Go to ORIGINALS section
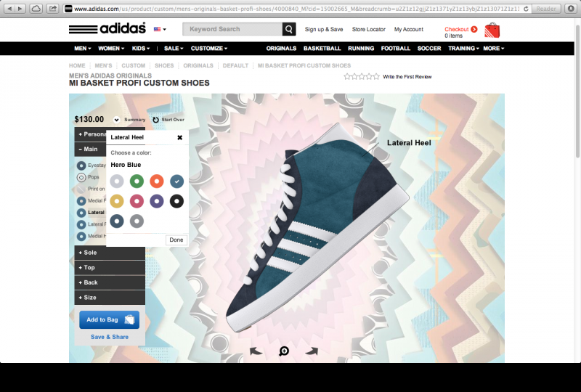581x392 pixels. coord(281,48)
